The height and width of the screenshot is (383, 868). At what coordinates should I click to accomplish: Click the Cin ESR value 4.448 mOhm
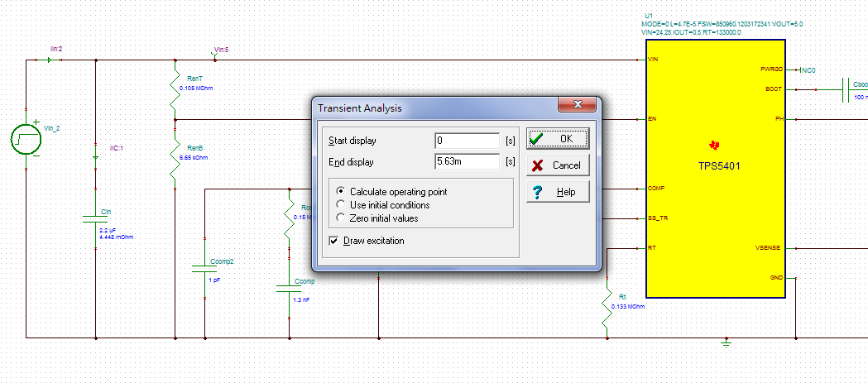click(x=116, y=237)
